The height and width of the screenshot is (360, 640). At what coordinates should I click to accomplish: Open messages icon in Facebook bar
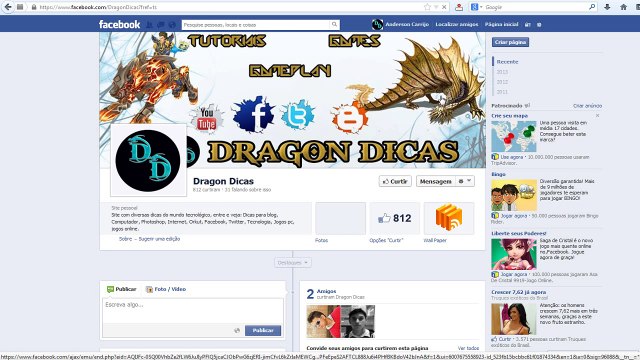pos(161,25)
